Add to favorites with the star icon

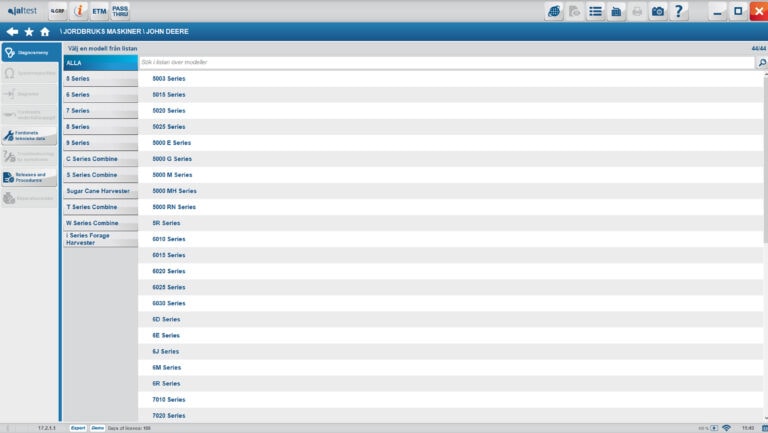click(x=29, y=32)
